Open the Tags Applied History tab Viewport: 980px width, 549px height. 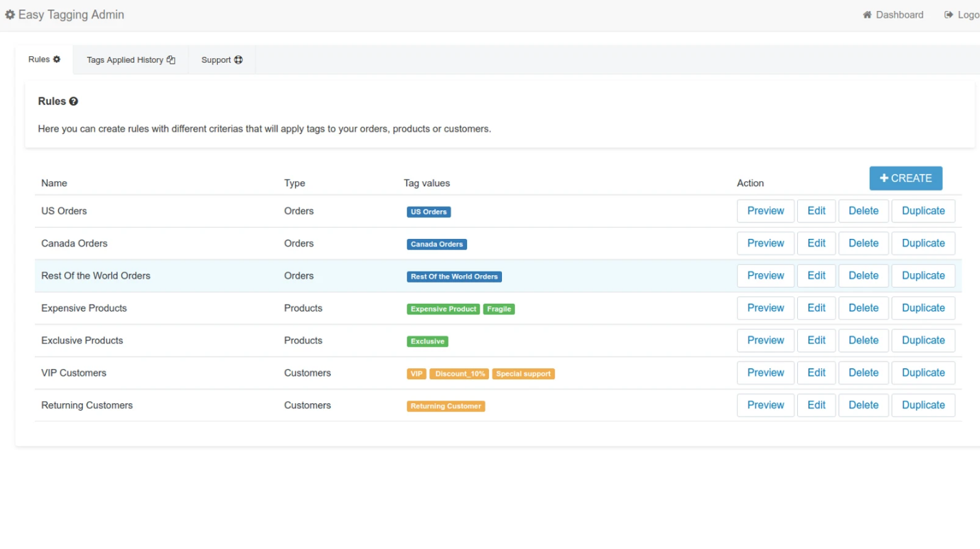point(130,60)
